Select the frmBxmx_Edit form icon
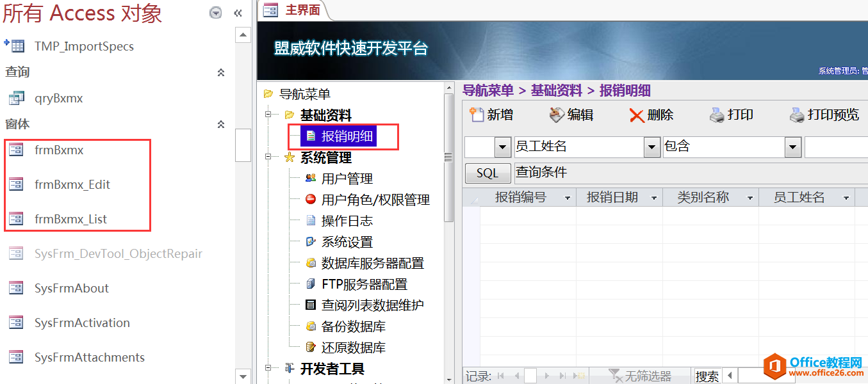This screenshot has height=384, width=868. pos(16,185)
